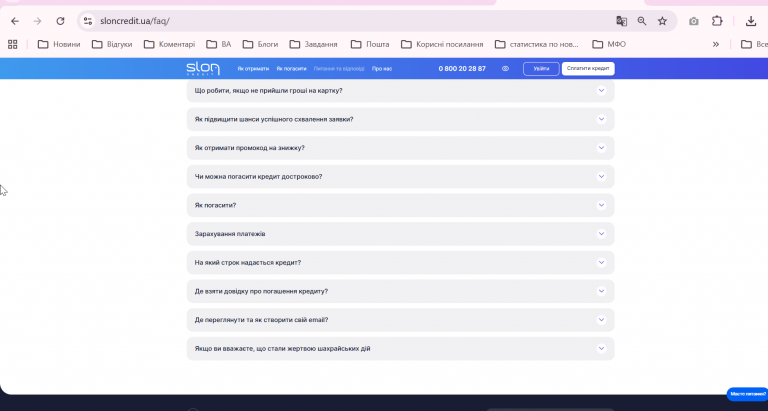Expand chevron for 'погасити кредит достроково' question
768x411 pixels.
click(x=601, y=176)
